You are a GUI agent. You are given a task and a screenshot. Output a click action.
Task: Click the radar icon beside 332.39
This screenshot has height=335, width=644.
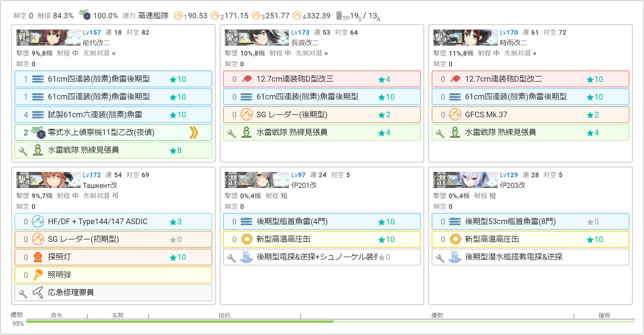pyautogui.click(x=297, y=15)
